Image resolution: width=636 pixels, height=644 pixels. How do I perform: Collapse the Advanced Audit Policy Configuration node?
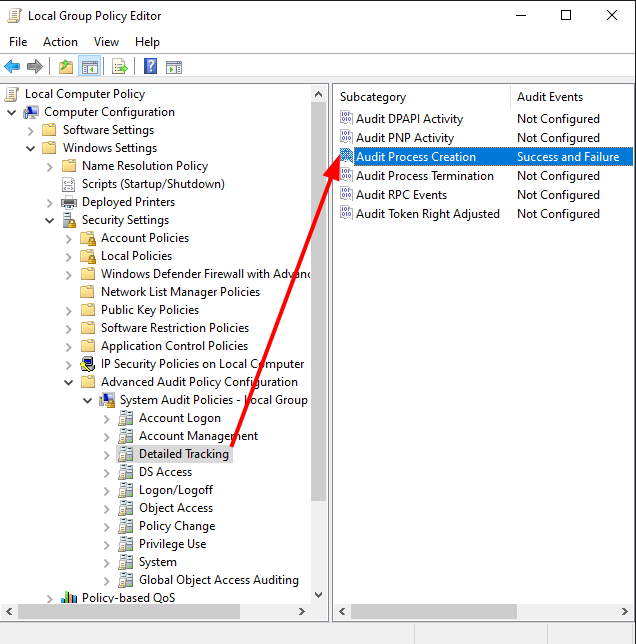coord(69,382)
